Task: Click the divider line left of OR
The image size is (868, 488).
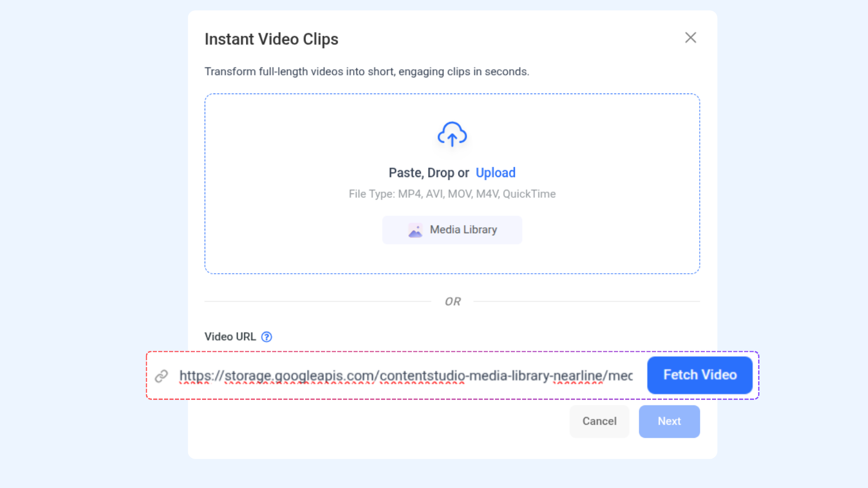Action: click(x=316, y=301)
